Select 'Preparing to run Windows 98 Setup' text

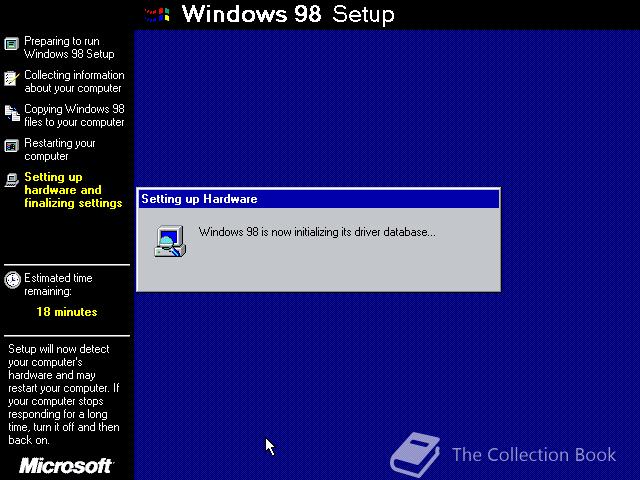click(x=69, y=47)
